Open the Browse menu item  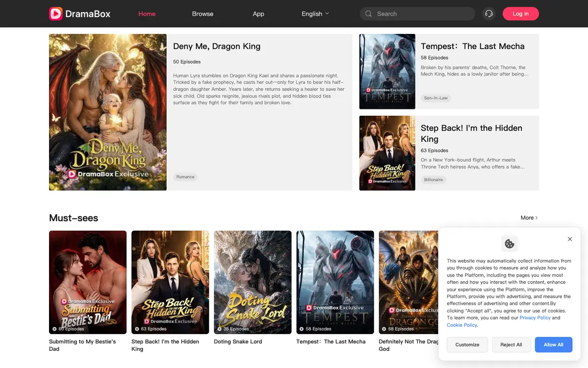203,14
